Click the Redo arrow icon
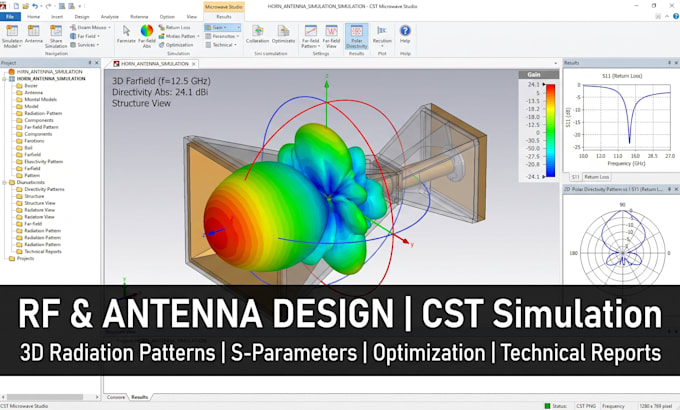 point(49,6)
